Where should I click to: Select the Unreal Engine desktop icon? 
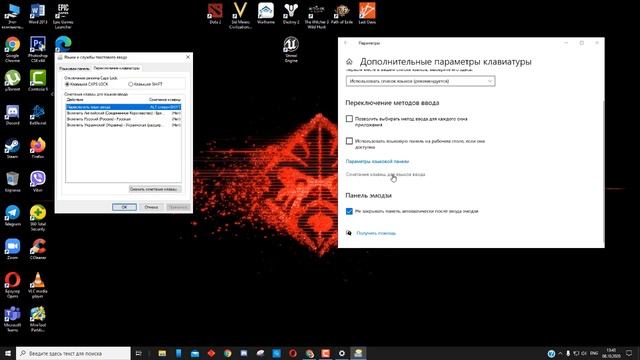pyautogui.click(x=291, y=49)
